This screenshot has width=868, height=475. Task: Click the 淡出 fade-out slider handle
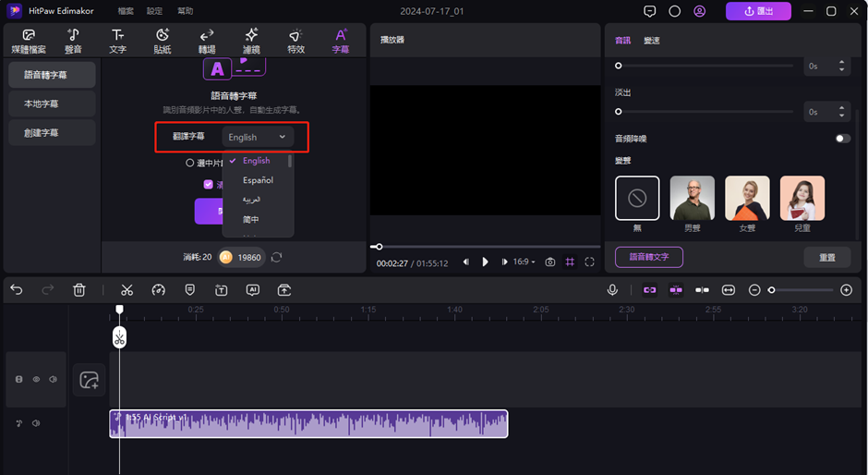coord(619,112)
